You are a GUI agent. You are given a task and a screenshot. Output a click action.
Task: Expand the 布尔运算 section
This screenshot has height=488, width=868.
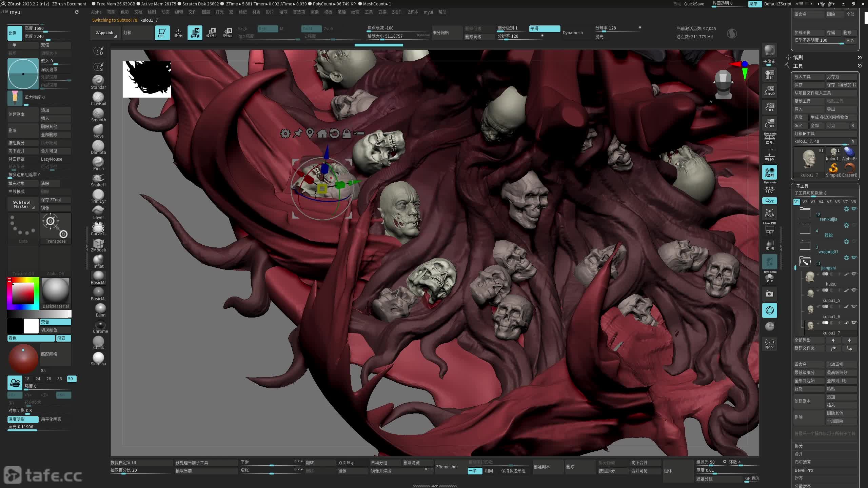(x=803, y=462)
